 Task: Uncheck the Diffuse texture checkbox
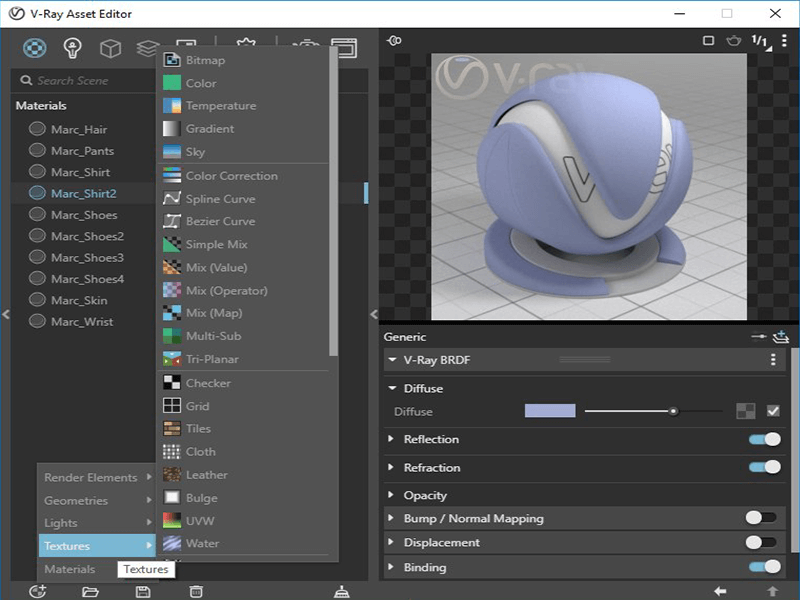pyautogui.click(x=773, y=411)
